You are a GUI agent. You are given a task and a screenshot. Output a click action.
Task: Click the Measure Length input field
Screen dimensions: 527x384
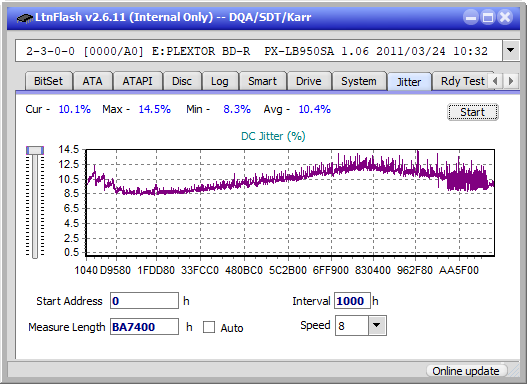144,327
